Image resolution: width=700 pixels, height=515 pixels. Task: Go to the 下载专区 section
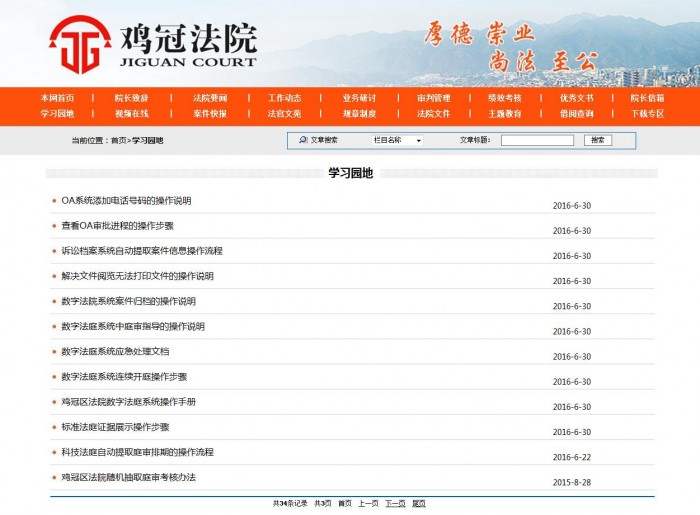point(647,113)
